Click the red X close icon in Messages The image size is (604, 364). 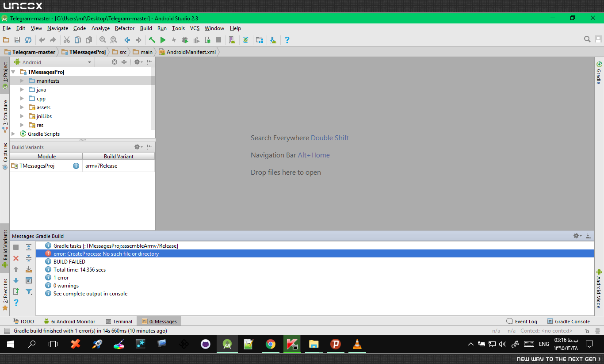tap(16, 258)
